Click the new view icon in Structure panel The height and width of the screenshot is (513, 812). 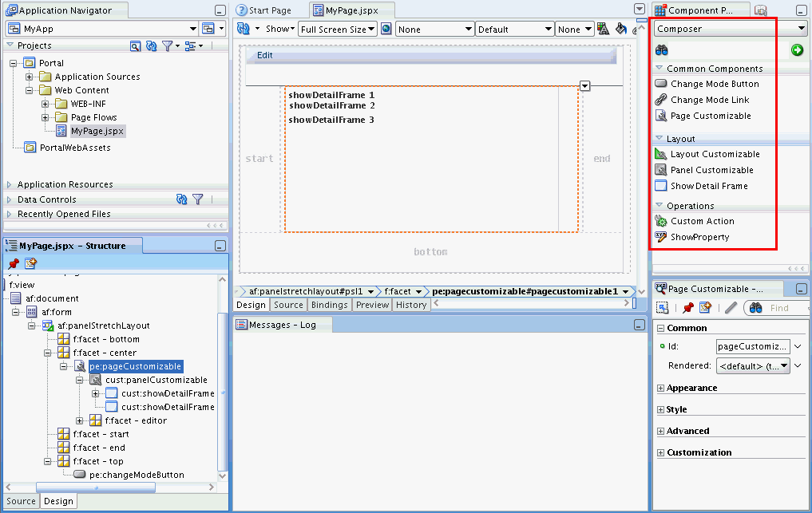point(30,263)
